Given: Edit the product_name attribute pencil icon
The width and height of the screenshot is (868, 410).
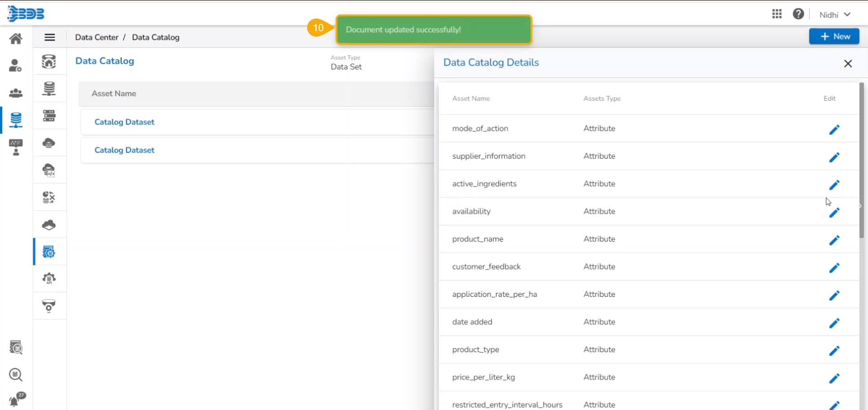Looking at the screenshot, I should coord(834,240).
